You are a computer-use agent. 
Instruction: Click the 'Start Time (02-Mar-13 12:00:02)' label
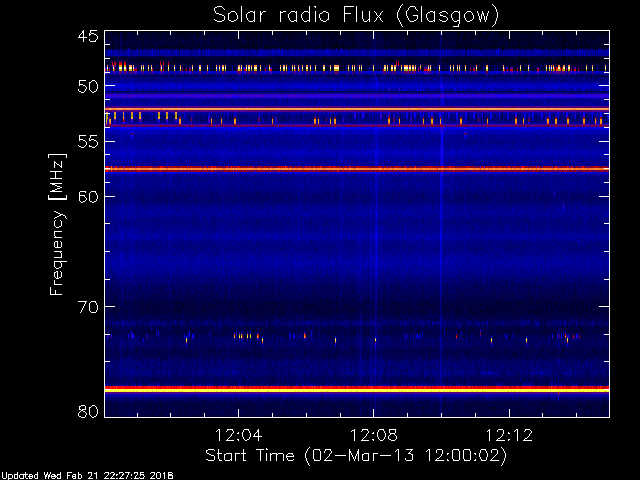356,455
